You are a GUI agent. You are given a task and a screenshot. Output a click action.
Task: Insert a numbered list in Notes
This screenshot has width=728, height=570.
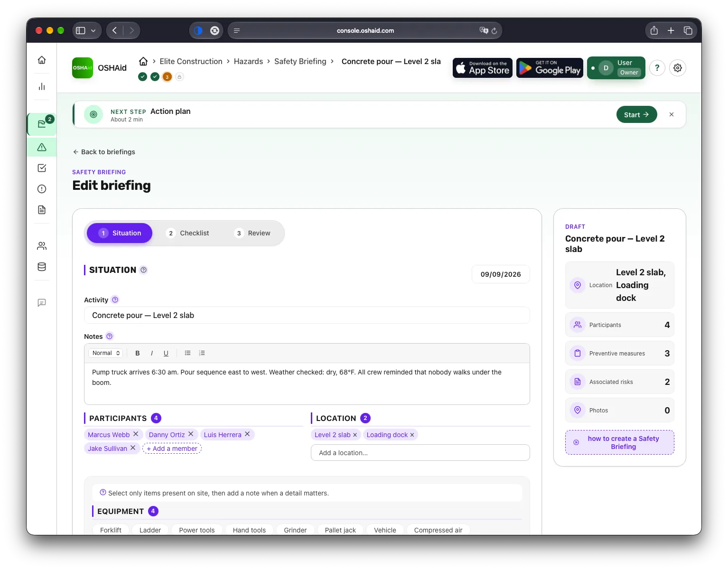click(202, 353)
